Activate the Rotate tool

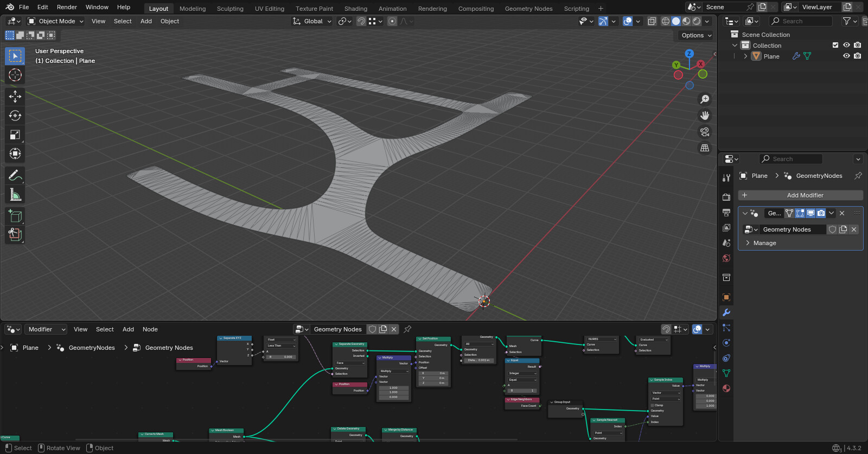click(x=15, y=116)
